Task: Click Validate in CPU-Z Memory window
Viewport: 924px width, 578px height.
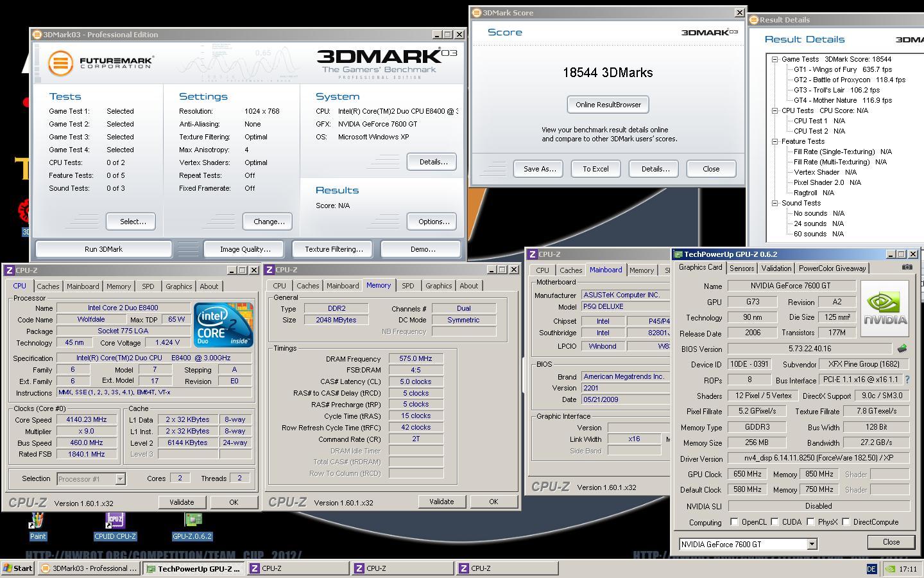Action: [441, 502]
